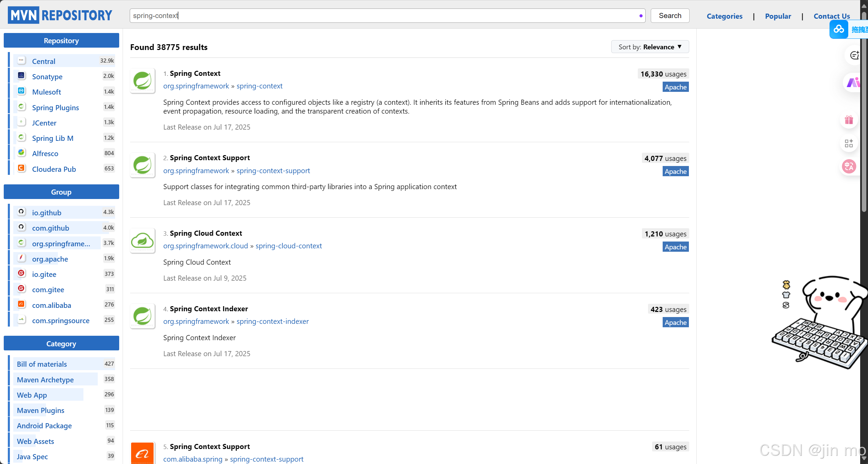Open the Spring Cloud Context cloud logo

click(x=142, y=241)
